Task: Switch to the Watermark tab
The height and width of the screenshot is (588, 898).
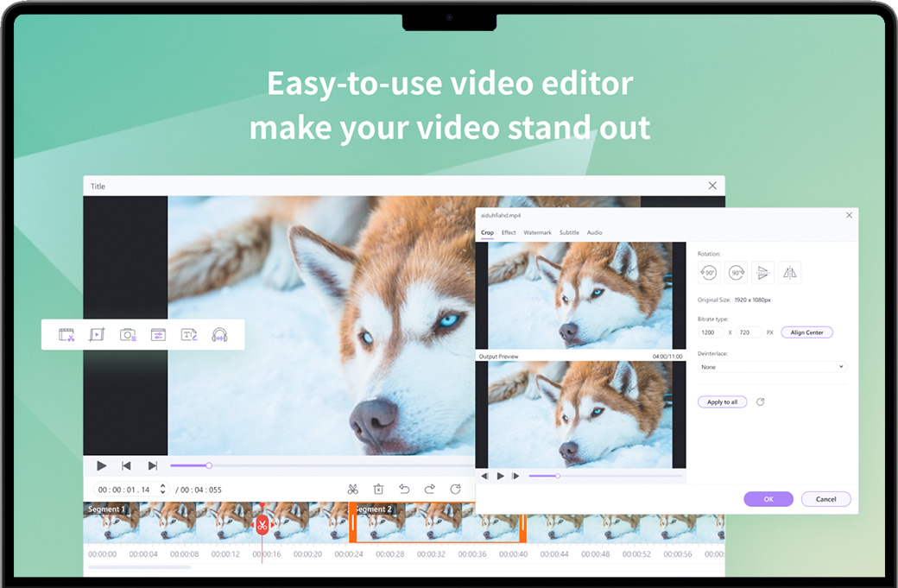Action: tap(537, 233)
